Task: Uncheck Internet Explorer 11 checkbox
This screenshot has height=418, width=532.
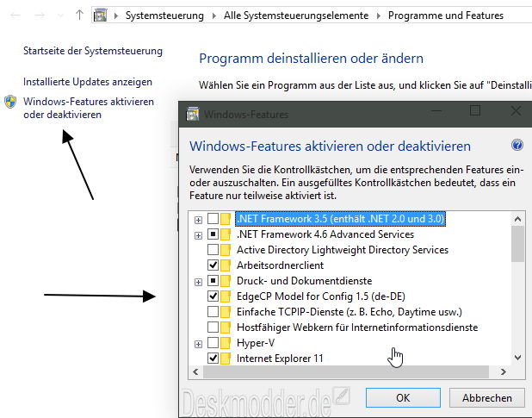Action: [x=213, y=358]
